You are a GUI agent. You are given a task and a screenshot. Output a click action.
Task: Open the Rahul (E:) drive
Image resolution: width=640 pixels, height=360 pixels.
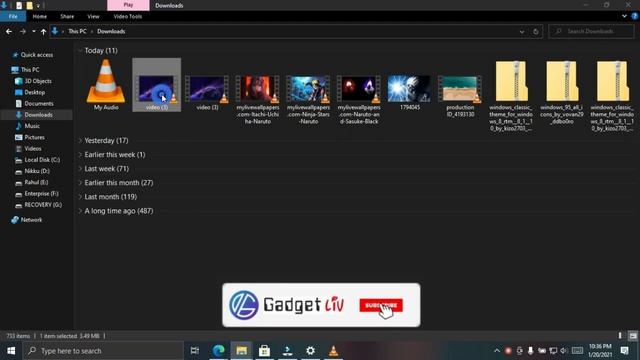tap(31, 182)
